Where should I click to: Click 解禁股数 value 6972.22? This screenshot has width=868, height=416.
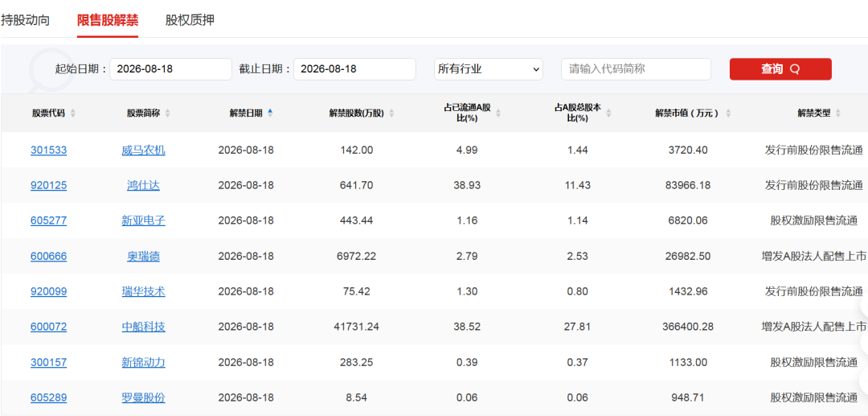pyautogui.click(x=357, y=256)
